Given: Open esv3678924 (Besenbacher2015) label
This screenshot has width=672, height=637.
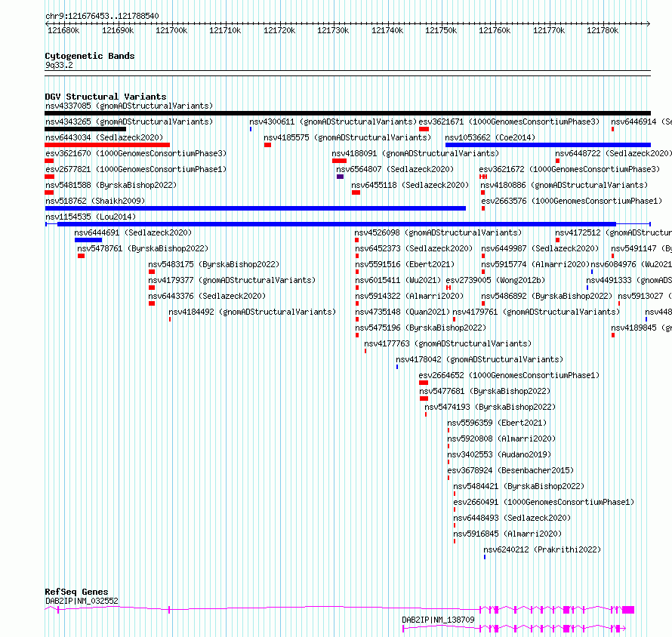Looking at the screenshot, I should click(510, 470).
